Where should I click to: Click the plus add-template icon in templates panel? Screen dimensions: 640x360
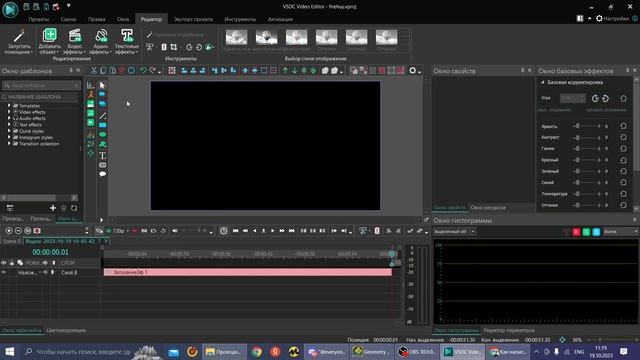click(53, 208)
